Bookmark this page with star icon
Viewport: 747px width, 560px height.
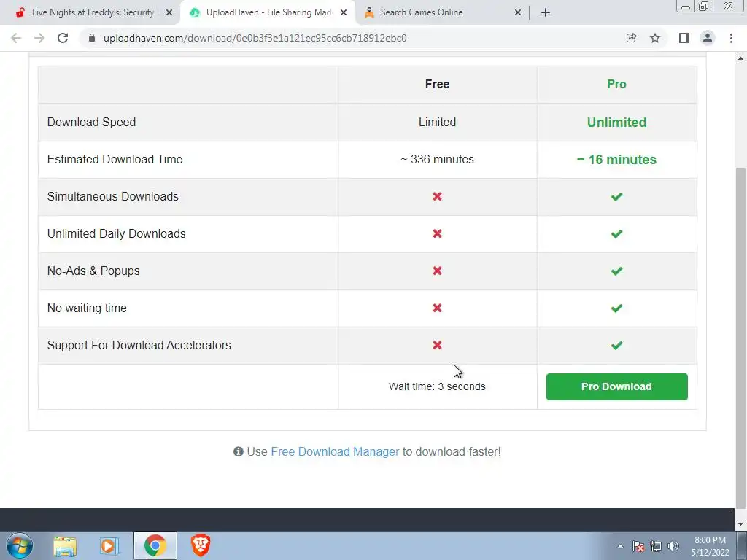pyautogui.click(x=655, y=38)
